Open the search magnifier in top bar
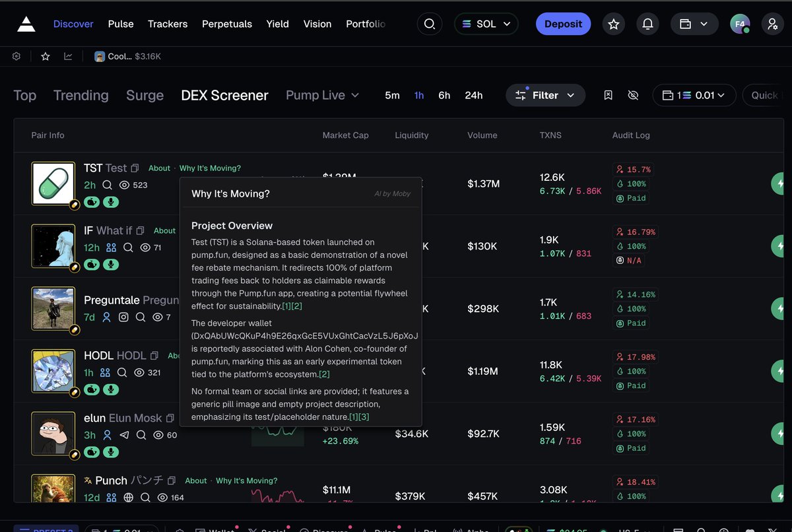 [x=429, y=24]
